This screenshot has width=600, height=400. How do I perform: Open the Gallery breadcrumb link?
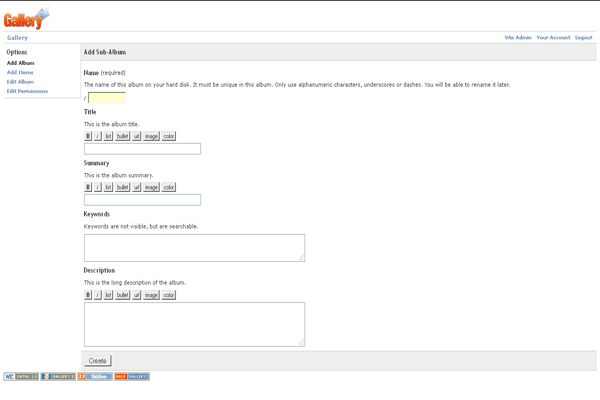point(17,38)
